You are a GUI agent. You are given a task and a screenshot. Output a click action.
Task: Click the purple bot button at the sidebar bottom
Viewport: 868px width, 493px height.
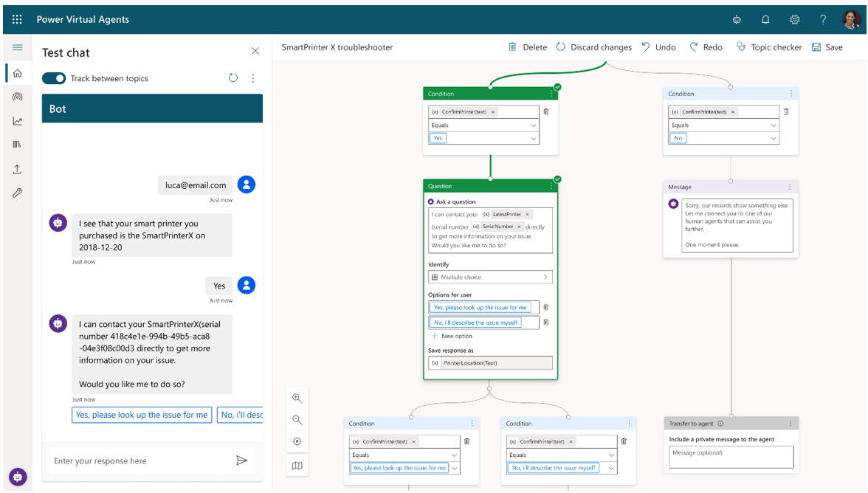pyautogui.click(x=18, y=477)
